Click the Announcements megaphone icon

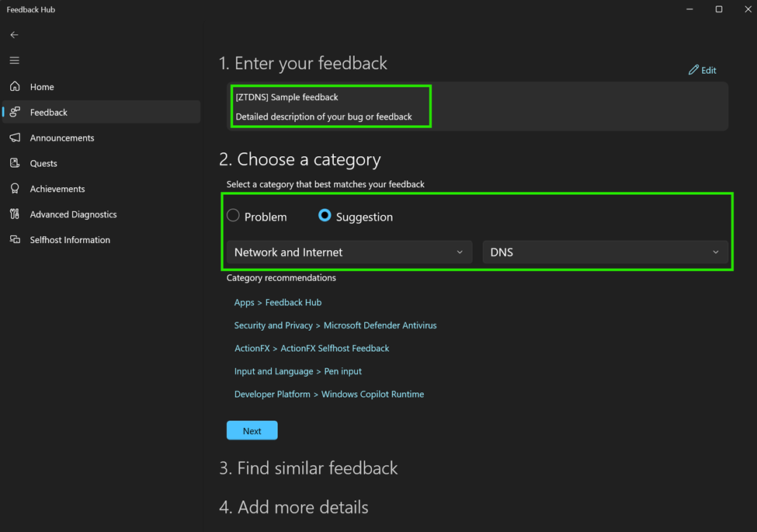tap(15, 137)
